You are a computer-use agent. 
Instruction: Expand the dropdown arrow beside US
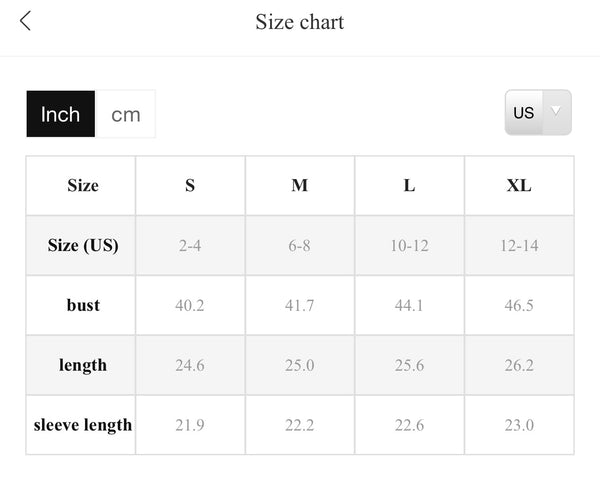click(x=556, y=112)
